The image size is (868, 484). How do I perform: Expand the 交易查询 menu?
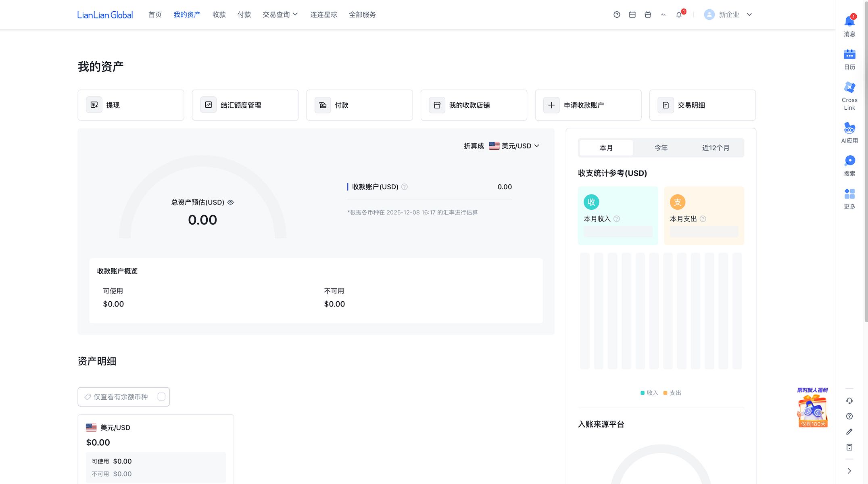pos(280,15)
